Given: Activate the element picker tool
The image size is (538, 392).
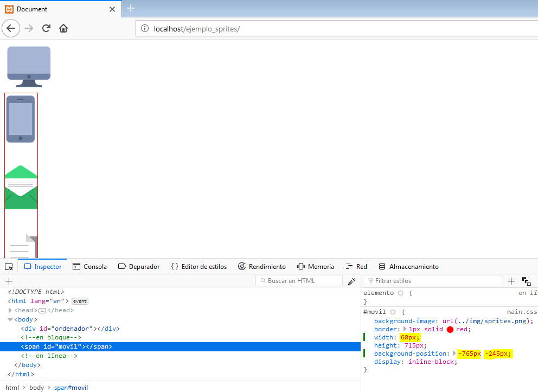Looking at the screenshot, I should pyautogui.click(x=9, y=267).
